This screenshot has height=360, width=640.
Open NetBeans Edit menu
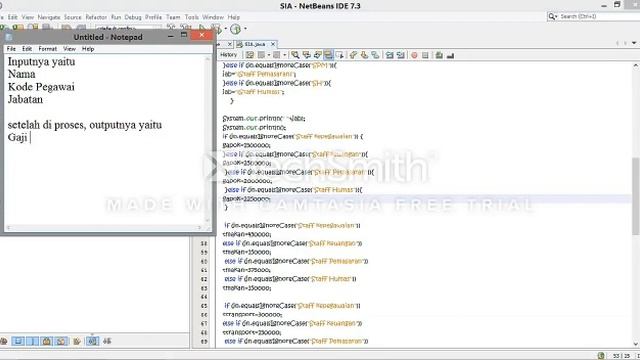(x=13, y=17)
